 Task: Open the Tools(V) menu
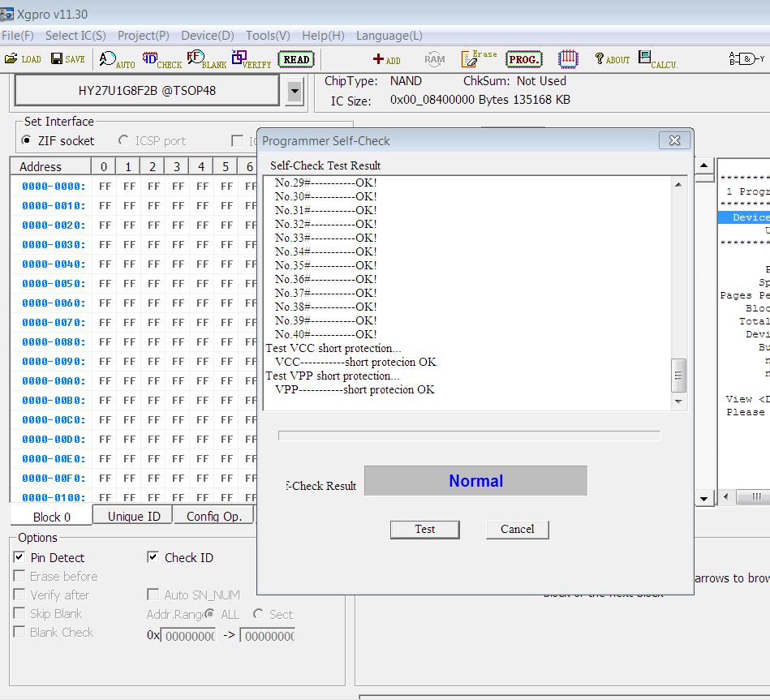[x=268, y=36]
